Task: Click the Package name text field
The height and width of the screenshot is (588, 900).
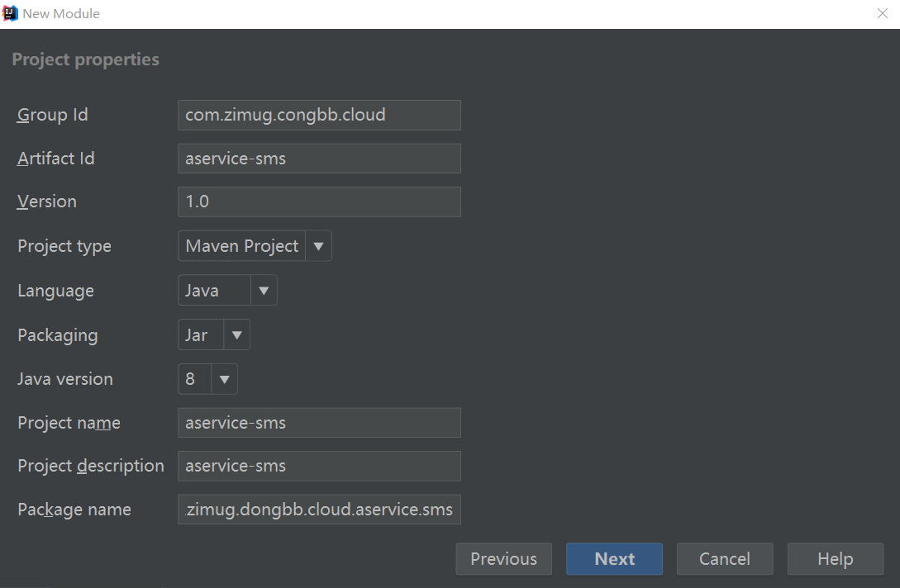Action: point(319,510)
